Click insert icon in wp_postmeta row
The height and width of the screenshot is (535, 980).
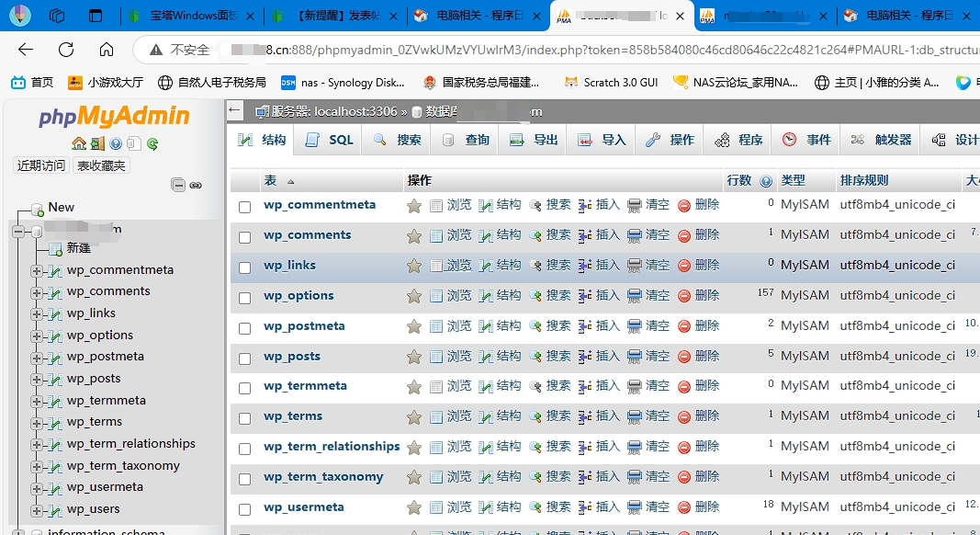point(585,326)
